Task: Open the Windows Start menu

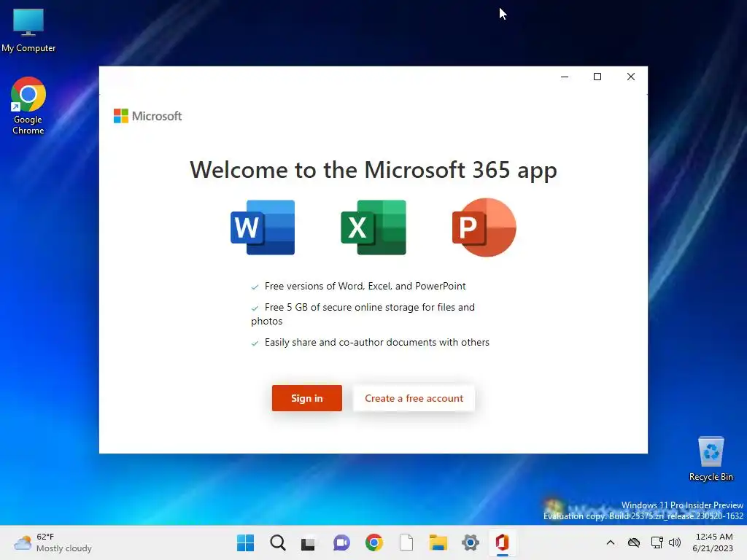Action: (245, 542)
